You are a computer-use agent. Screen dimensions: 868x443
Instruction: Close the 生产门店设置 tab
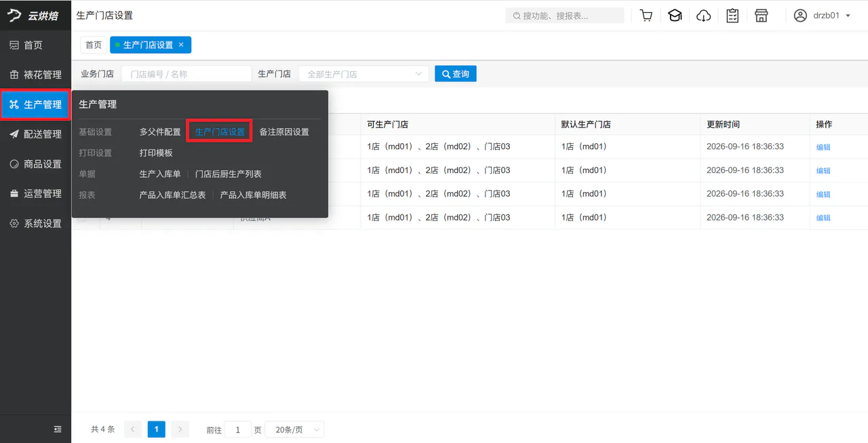pyautogui.click(x=181, y=45)
